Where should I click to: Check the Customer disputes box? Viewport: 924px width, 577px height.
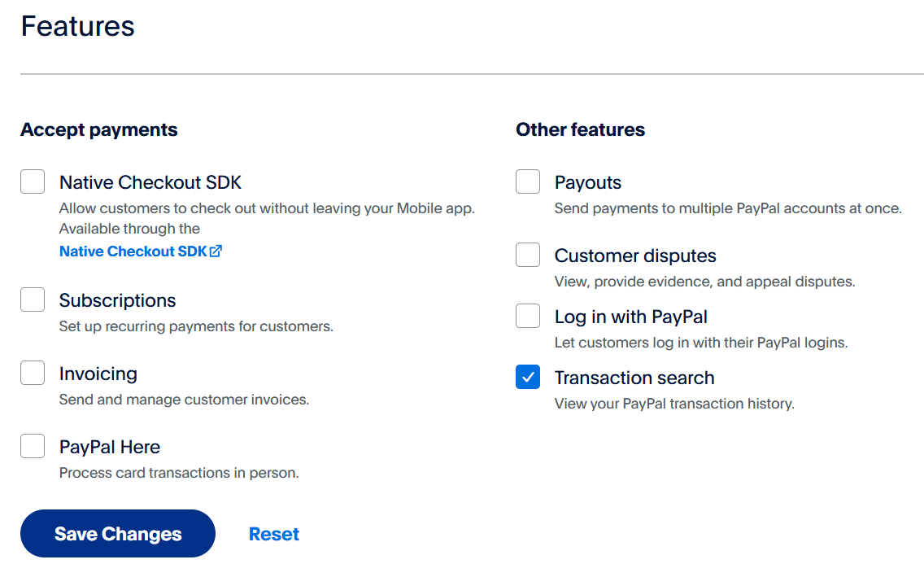coord(528,255)
